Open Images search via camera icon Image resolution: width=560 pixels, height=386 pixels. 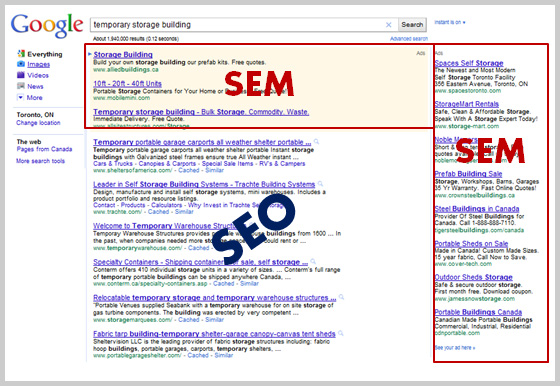pyautogui.click(x=21, y=64)
